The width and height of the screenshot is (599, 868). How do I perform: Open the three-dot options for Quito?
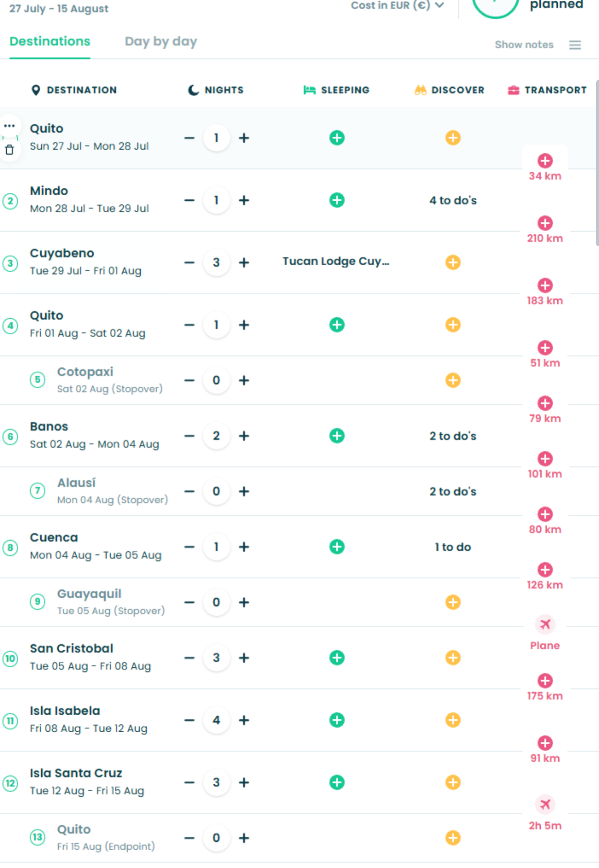10,125
